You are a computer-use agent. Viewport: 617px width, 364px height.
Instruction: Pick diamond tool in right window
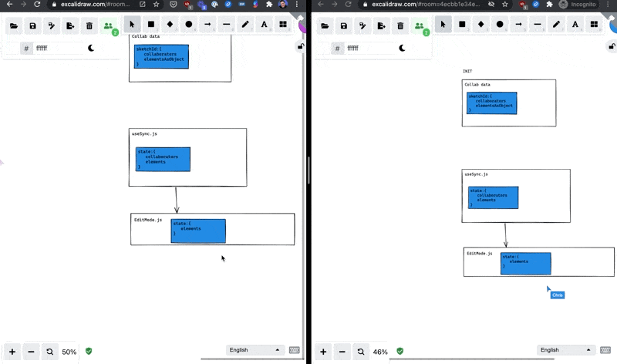click(480, 25)
